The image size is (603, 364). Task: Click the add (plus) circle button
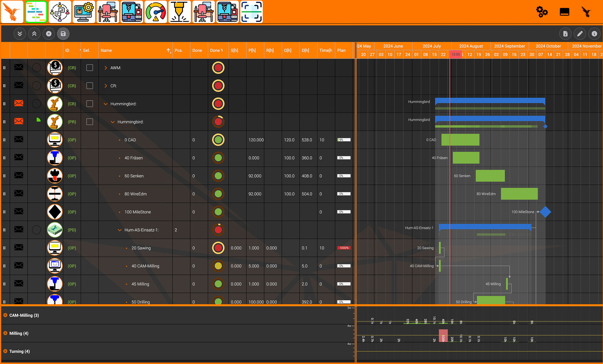(x=49, y=34)
